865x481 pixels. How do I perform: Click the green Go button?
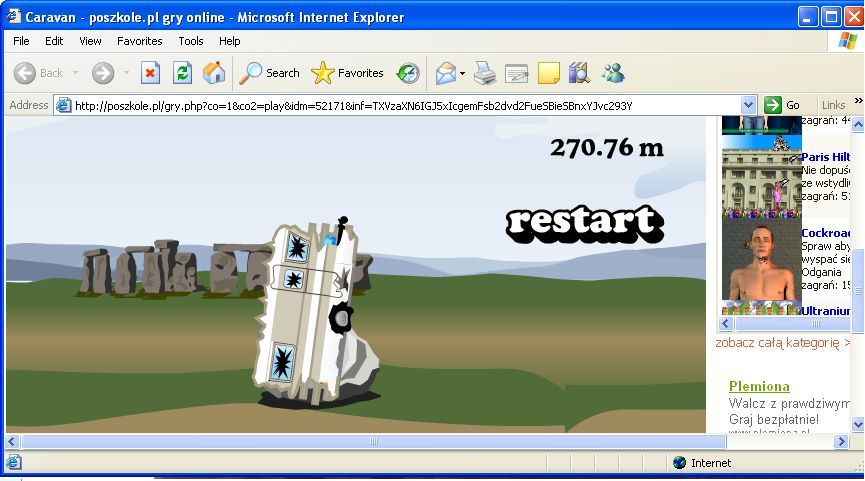(x=782, y=105)
